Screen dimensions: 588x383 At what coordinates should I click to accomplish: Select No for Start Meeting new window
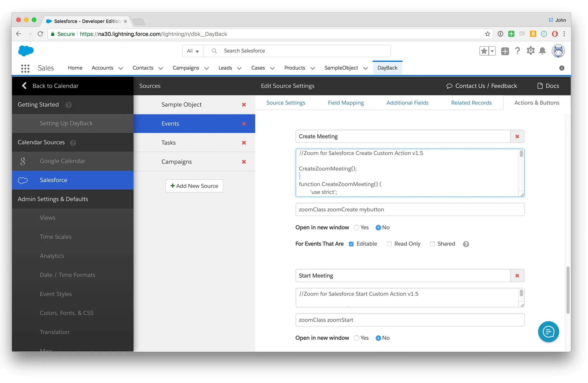pyautogui.click(x=378, y=338)
